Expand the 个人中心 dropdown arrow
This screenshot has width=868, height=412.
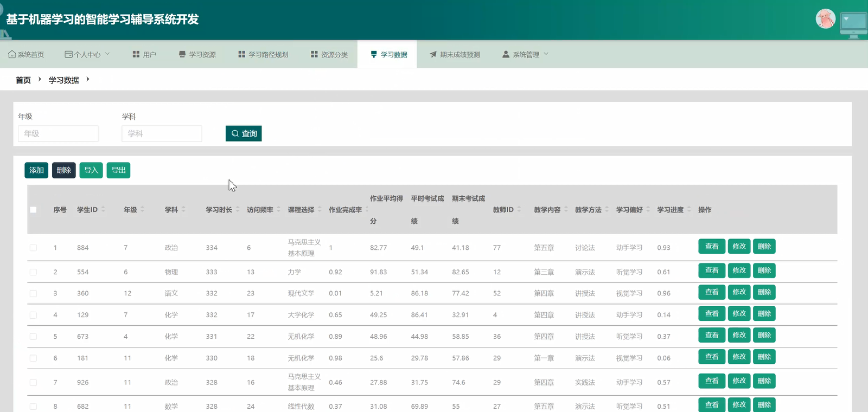[x=107, y=54]
